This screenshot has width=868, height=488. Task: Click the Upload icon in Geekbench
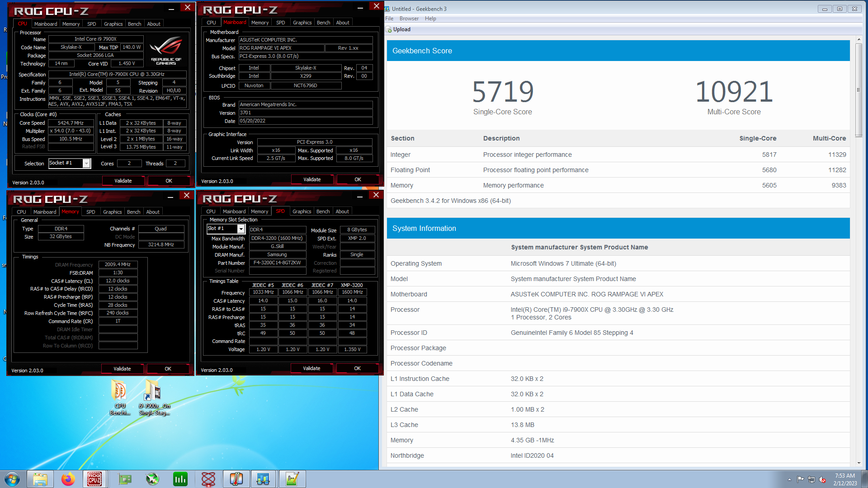tap(388, 29)
